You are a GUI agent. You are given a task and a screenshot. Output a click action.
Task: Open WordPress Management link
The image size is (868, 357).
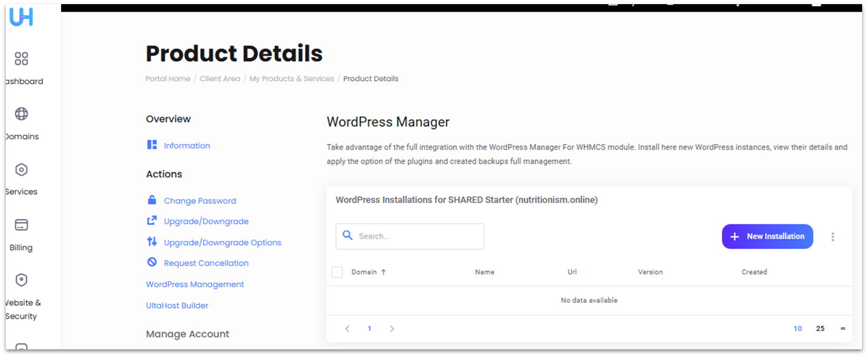click(195, 284)
